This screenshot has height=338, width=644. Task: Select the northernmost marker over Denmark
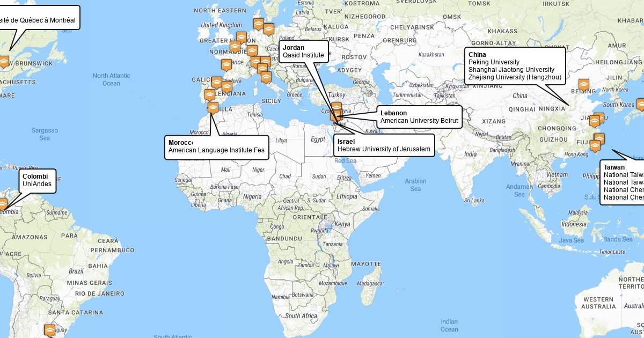coord(259,25)
